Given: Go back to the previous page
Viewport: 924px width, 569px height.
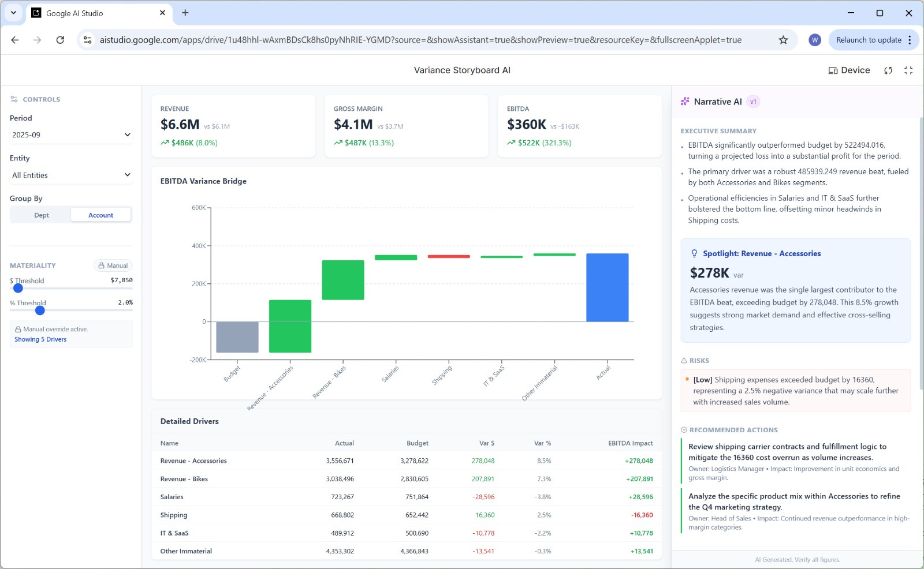Looking at the screenshot, I should [15, 40].
